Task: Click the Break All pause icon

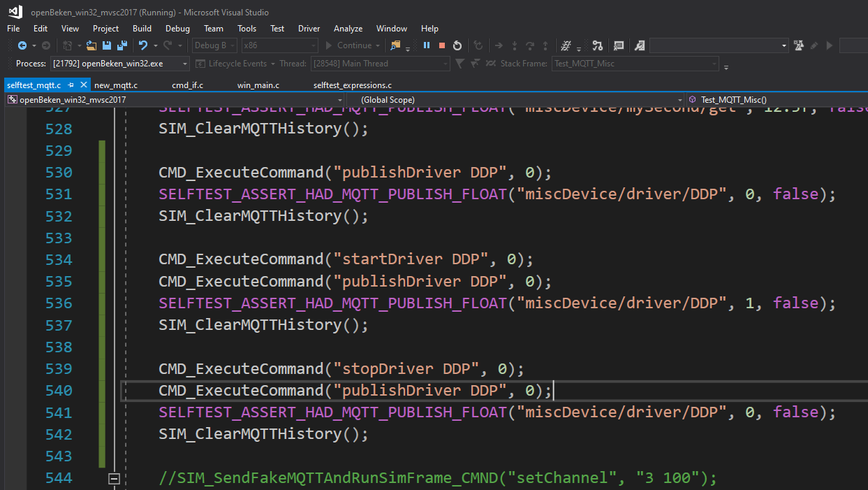Action: click(x=426, y=45)
